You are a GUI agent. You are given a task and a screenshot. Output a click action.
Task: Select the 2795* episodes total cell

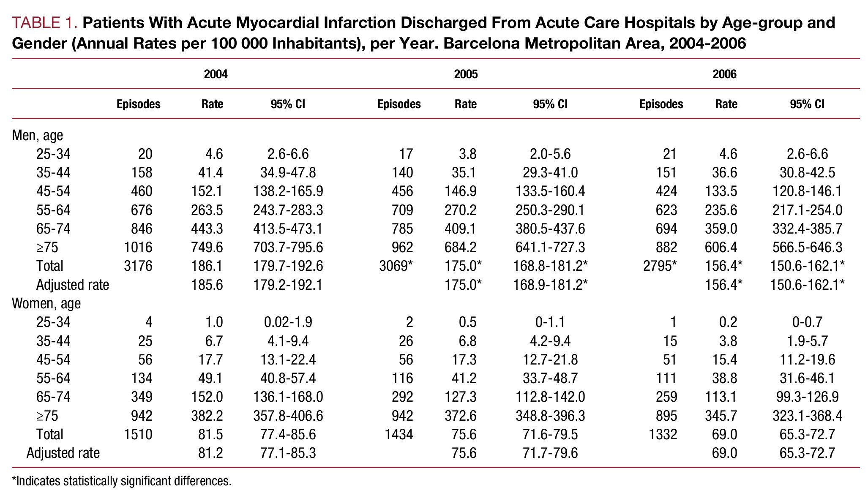pyautogui.click(x=660, y=266)
